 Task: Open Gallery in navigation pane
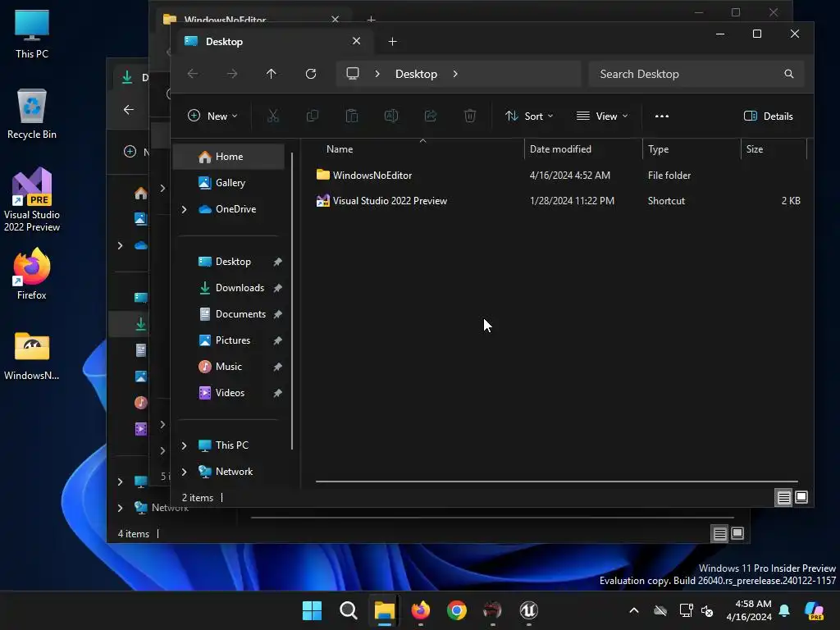pos(229,183)
